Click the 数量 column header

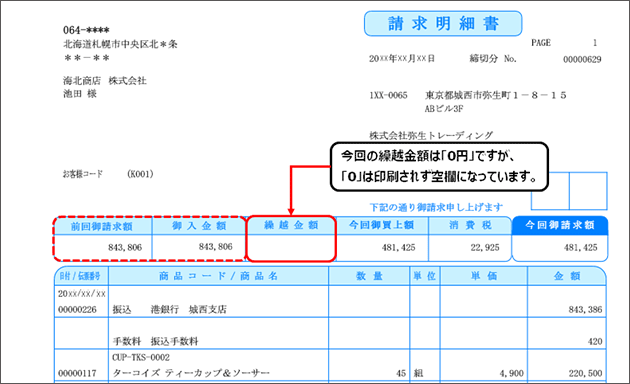[369, 276]
